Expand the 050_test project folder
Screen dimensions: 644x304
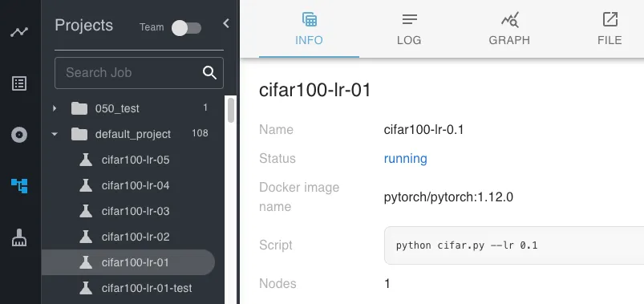pyautogui.click(x=55, y=108)
